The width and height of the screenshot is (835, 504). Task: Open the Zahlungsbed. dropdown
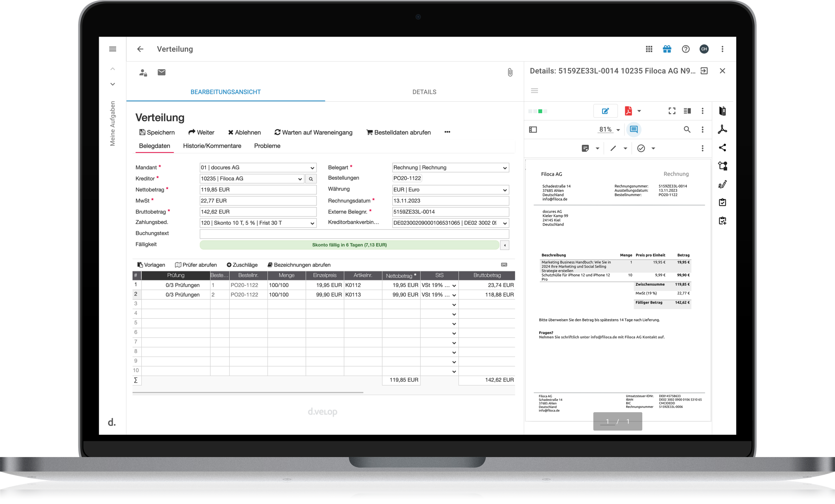(312, 223)
